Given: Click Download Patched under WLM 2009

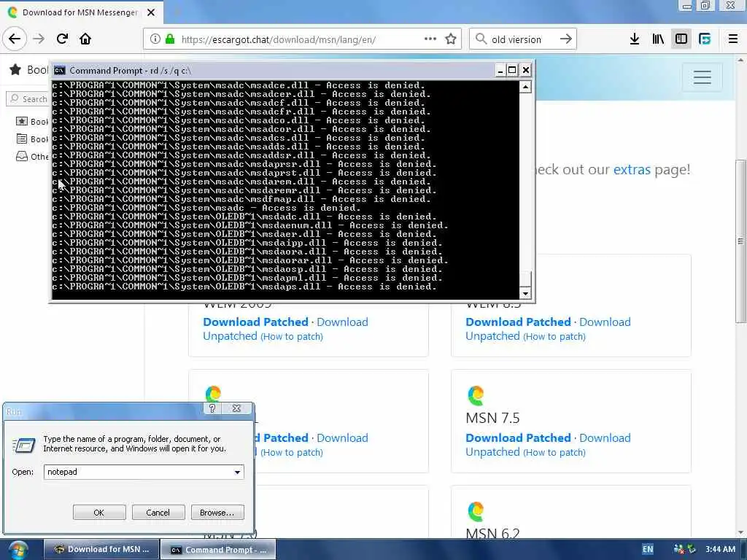Looking at the screenshot, I should 256,322.
